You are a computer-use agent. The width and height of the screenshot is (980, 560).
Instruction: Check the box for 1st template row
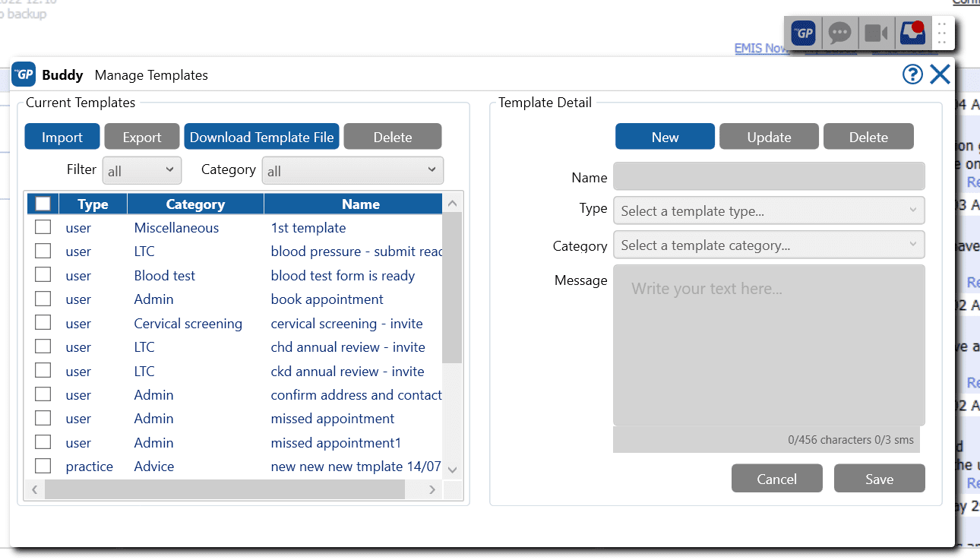tap(43, 227)
